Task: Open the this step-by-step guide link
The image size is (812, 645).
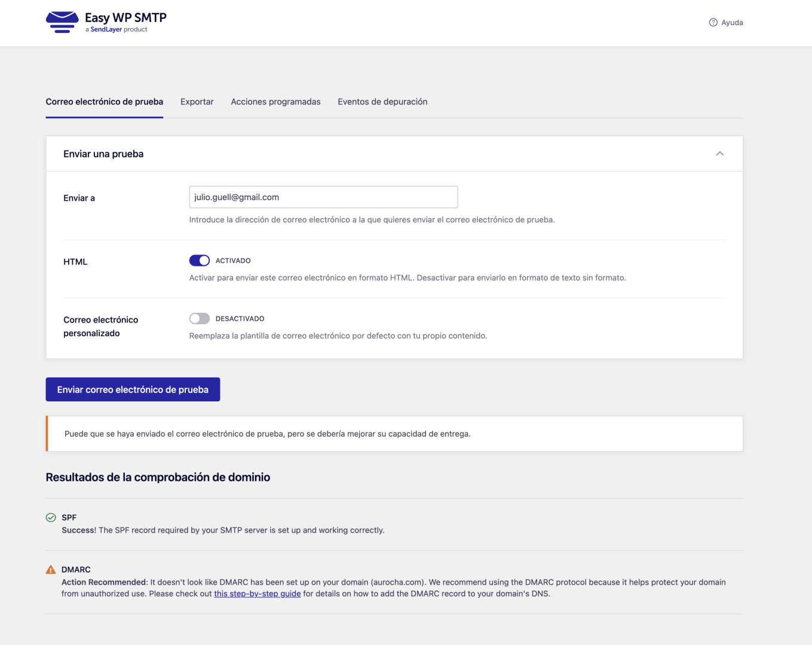Action: tap(258, 594)
